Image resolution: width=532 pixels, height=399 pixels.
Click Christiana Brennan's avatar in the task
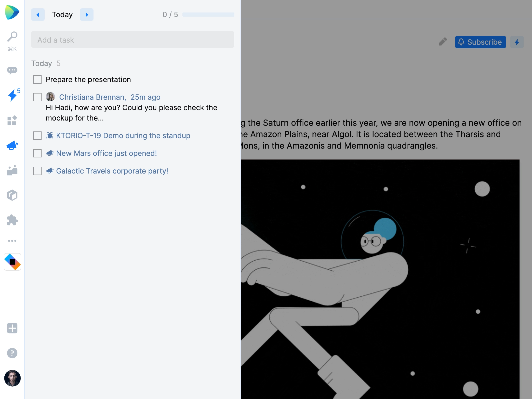[50, 97]
